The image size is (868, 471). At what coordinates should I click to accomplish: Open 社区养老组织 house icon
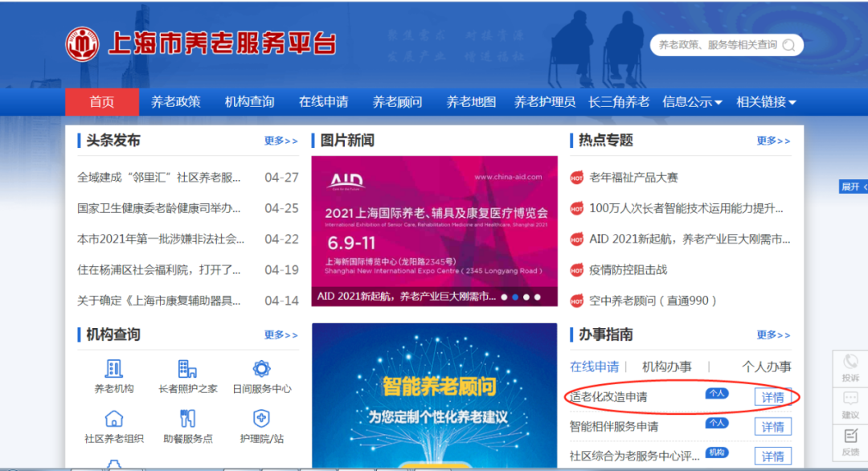pos(114,419)
